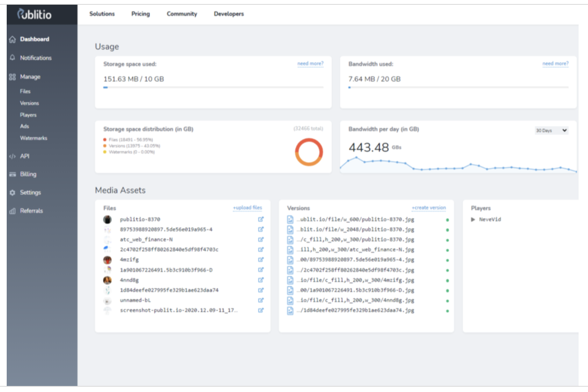Click the API code brackets icon
Viewport: 588px width, 392px height.
12,156
